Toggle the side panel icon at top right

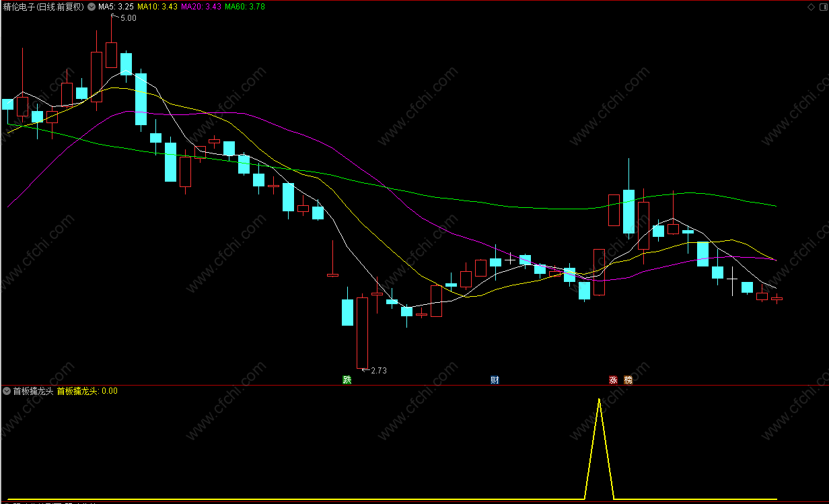(822, 7)
